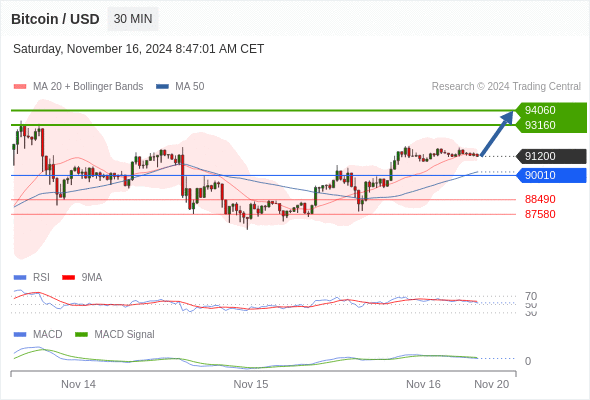Click the Nov 14 date axis label
Image resolution: width=590 pixels, height=400 pixels.
point(78,384)
